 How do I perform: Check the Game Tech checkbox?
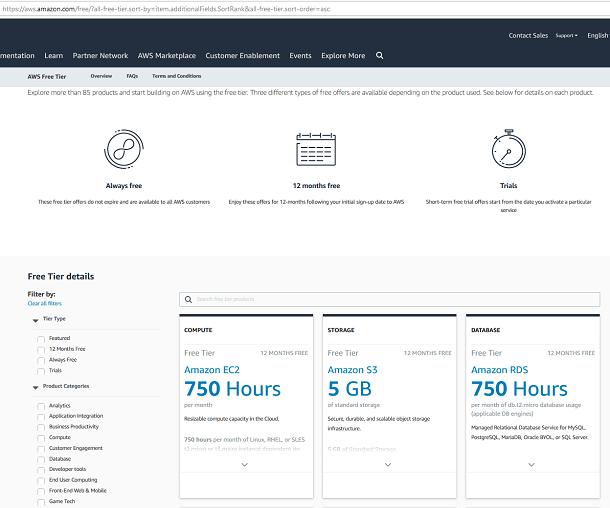tap(41, 502)
